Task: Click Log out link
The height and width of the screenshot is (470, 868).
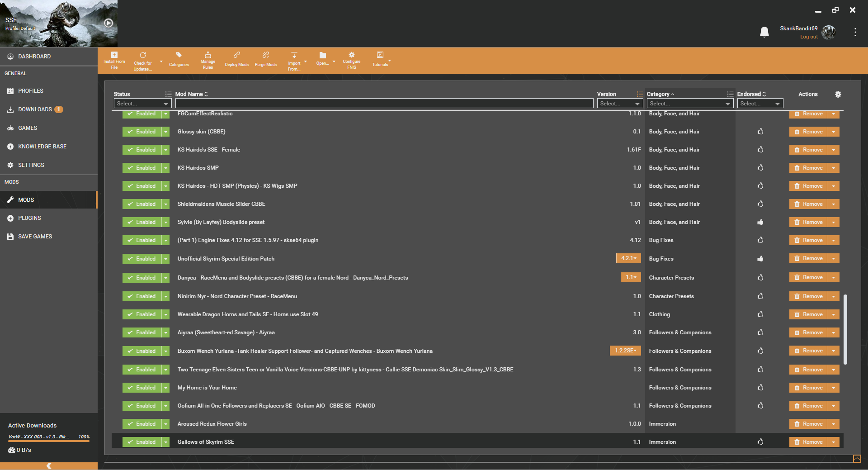Action: [x=809, y=37]
